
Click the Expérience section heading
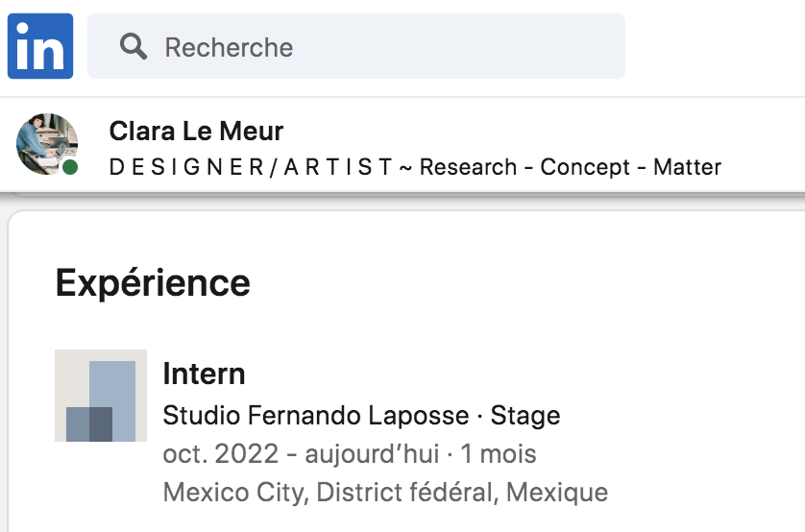click(153, 283)
